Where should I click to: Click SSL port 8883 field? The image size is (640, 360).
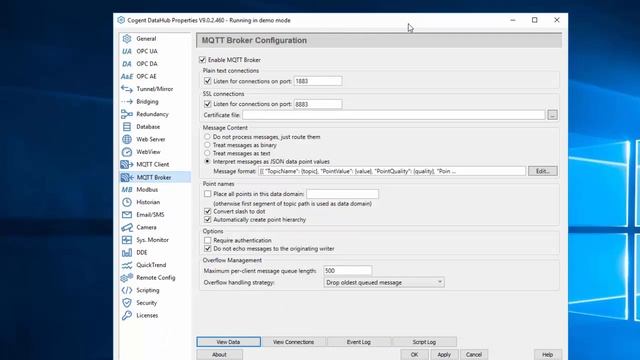318,104
